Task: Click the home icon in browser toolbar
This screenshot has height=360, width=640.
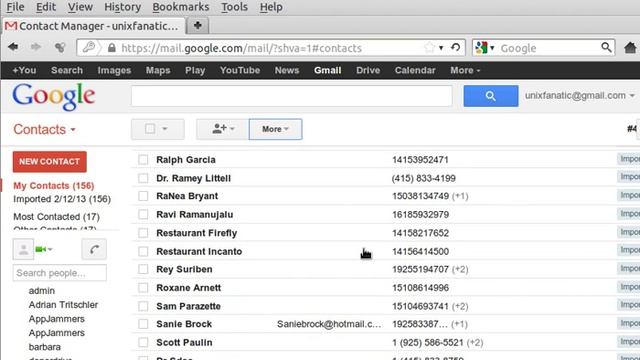Action: (x=630, y=48)
